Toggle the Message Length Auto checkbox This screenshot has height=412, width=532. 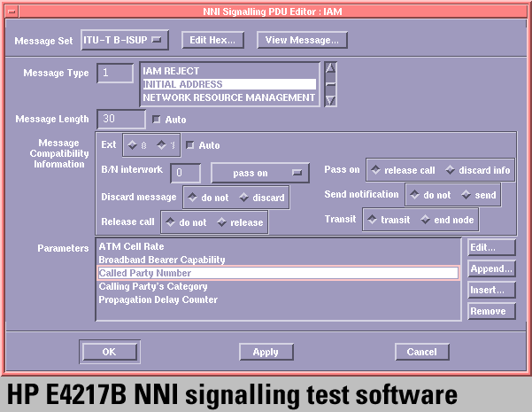coord(156,120)
